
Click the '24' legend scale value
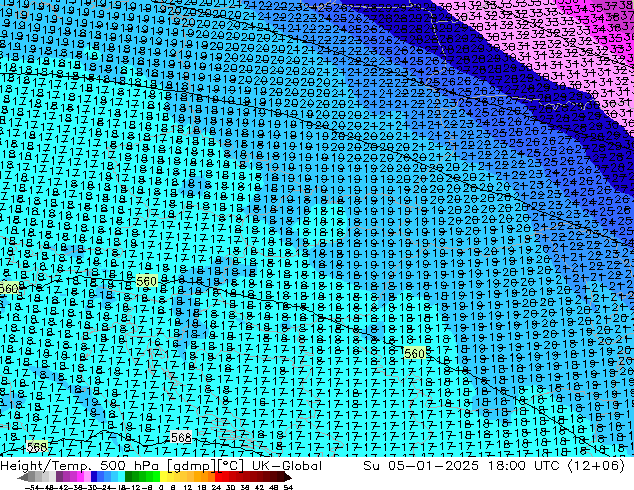tap(216, 488)
